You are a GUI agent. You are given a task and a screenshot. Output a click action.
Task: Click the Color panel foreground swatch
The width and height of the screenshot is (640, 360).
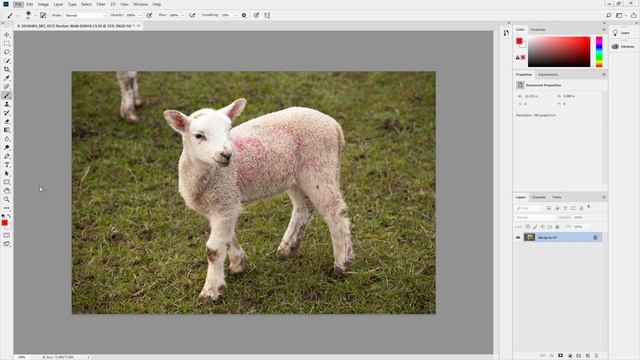point(519,41)
